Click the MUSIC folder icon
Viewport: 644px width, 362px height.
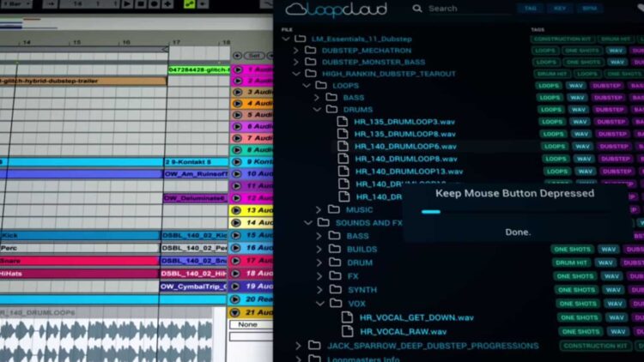click(x=333, y=209)
